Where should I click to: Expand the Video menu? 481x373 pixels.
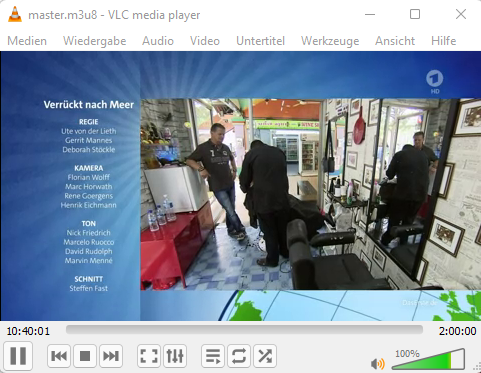tap(205, 41)
